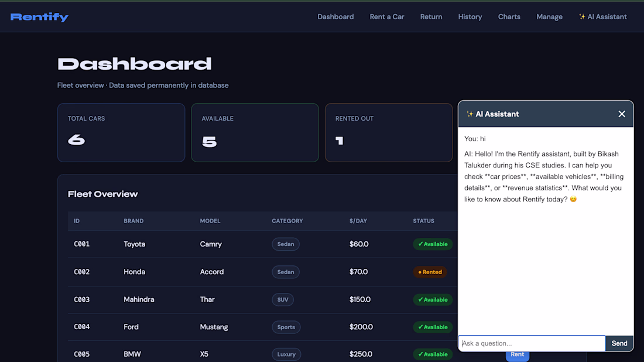Click the Fleet overview subtitle text
The height and width of the screenshot is (362, 644).
coord(143,86)
